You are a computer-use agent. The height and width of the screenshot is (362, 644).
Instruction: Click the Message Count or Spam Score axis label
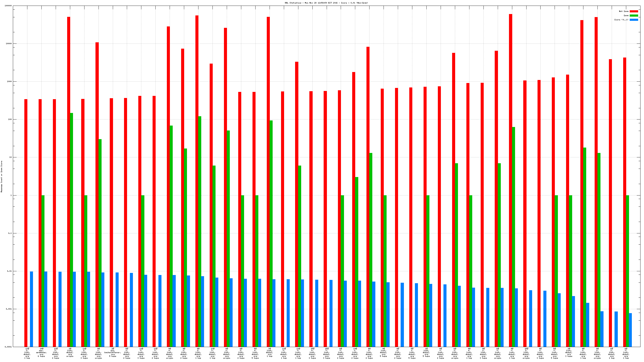point(1,176)
